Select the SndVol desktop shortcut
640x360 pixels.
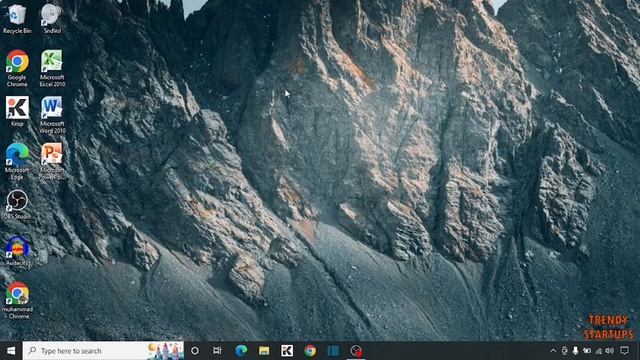pyautogui.click(x=52, y=18)
